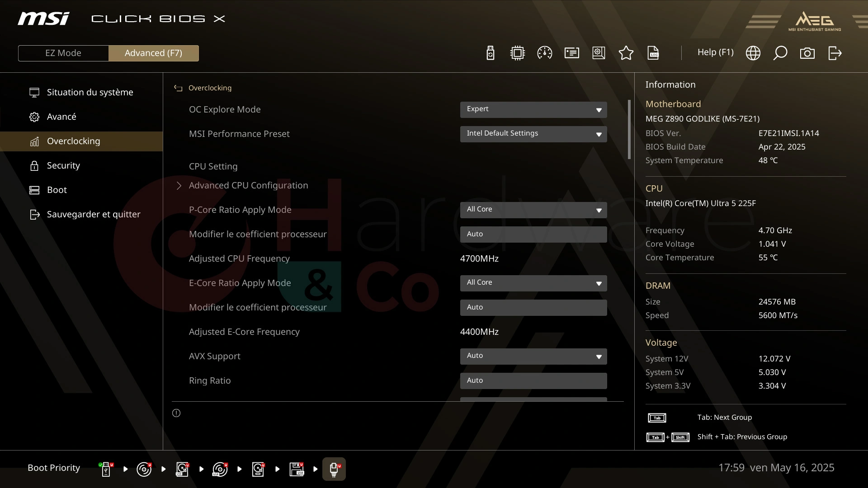Image resolution: width=868 pixels, height=488 pixels.
Task: Click the gear icon beside Avancé
Action: tap(34, 117)
